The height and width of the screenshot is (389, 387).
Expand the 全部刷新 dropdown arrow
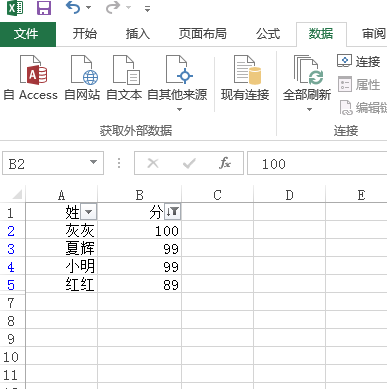309,109
